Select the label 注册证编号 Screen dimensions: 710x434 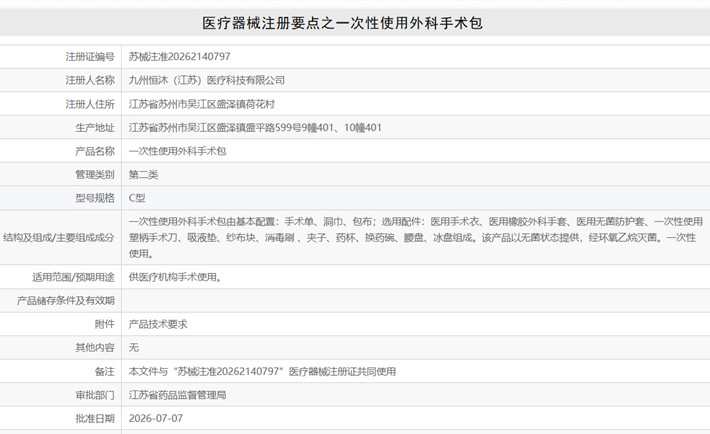point(90,57)
